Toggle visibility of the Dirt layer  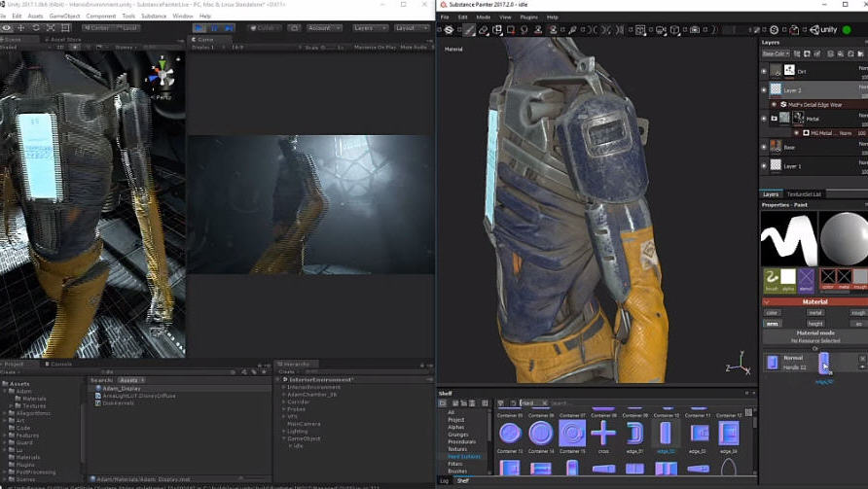(765, 71)
